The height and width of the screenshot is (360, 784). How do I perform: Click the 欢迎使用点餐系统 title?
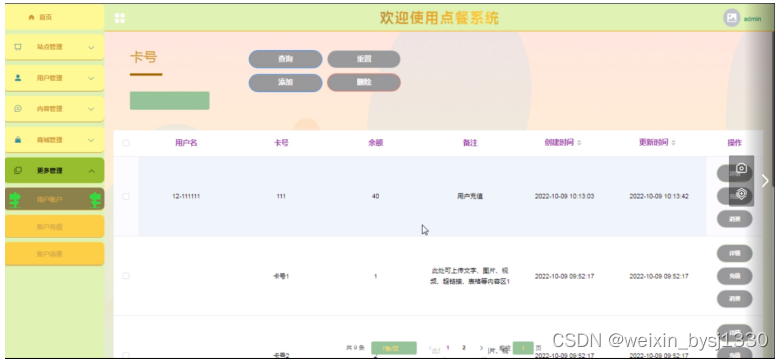coord(439,18)
